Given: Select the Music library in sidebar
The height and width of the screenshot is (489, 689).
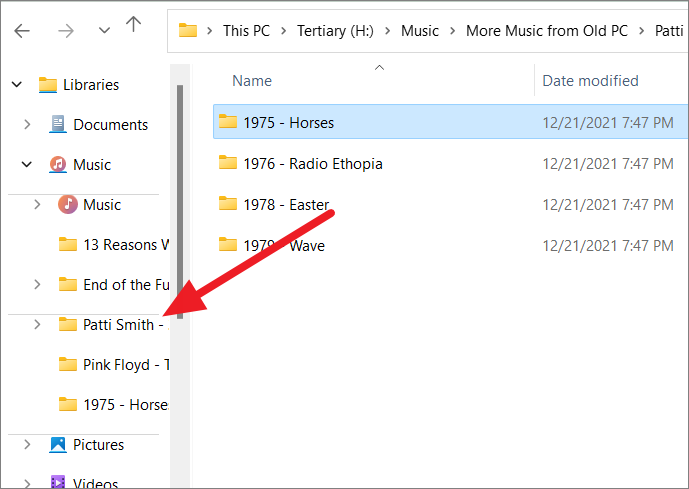Looking at the screenshot, I should point(92,165).
